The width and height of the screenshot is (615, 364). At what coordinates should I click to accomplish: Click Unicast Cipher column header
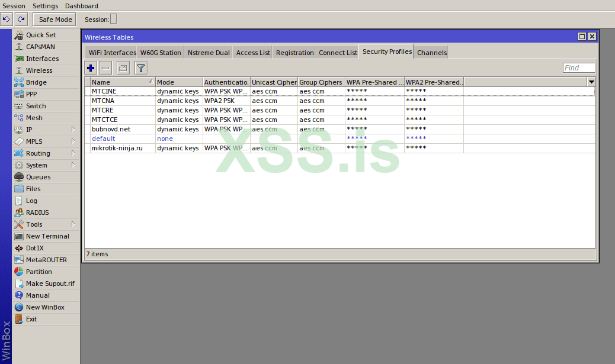(x=274, y=82)
